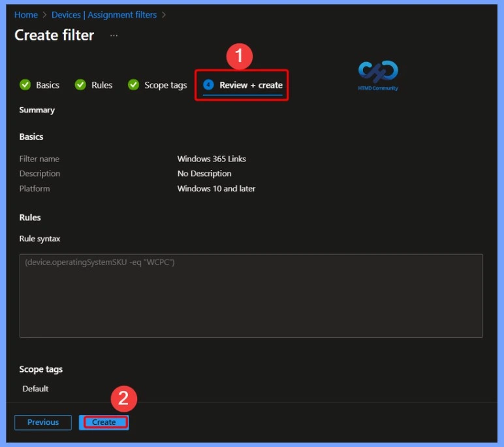
Task: Click the Create button
Action: (104, 422)
